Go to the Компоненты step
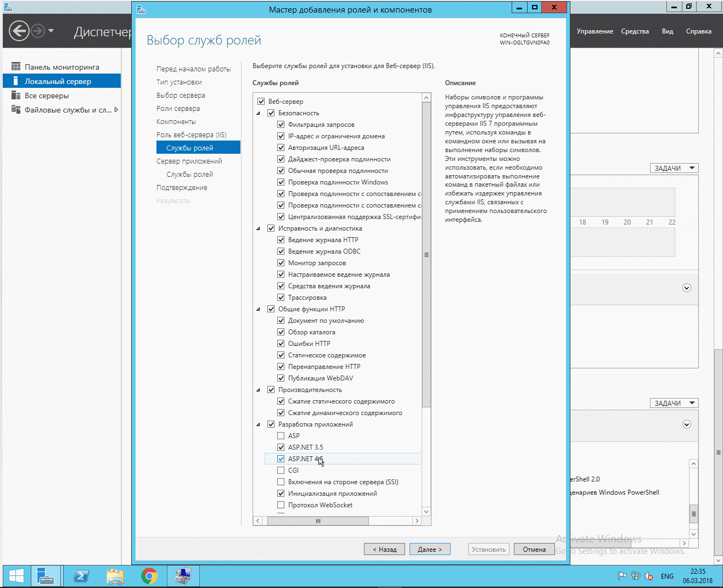 coord(176,122)
